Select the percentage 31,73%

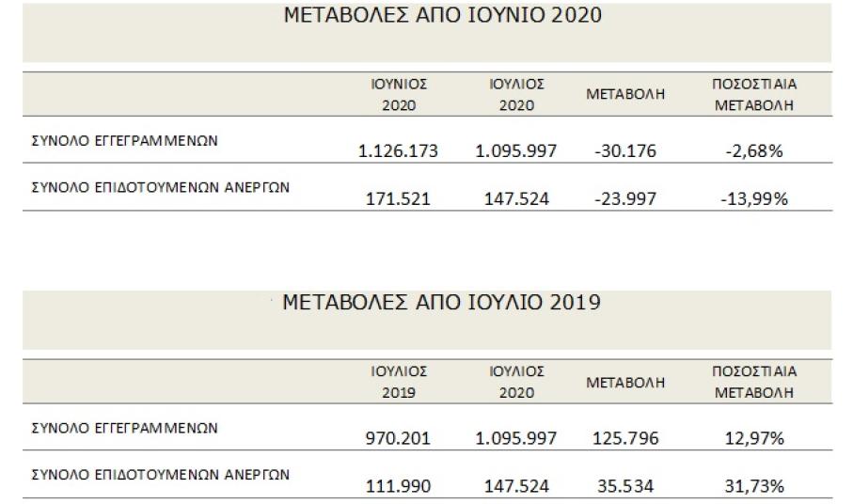coord(755,485)
